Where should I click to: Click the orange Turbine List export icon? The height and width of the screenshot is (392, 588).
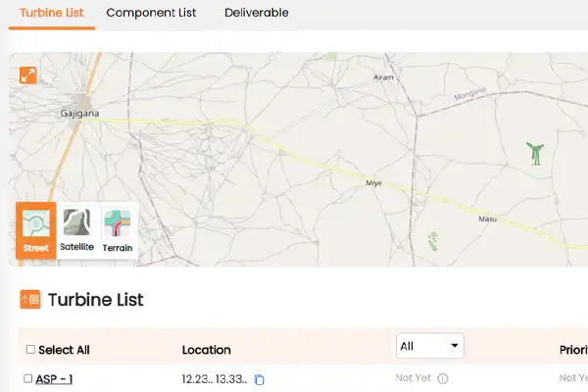[30, 299]
